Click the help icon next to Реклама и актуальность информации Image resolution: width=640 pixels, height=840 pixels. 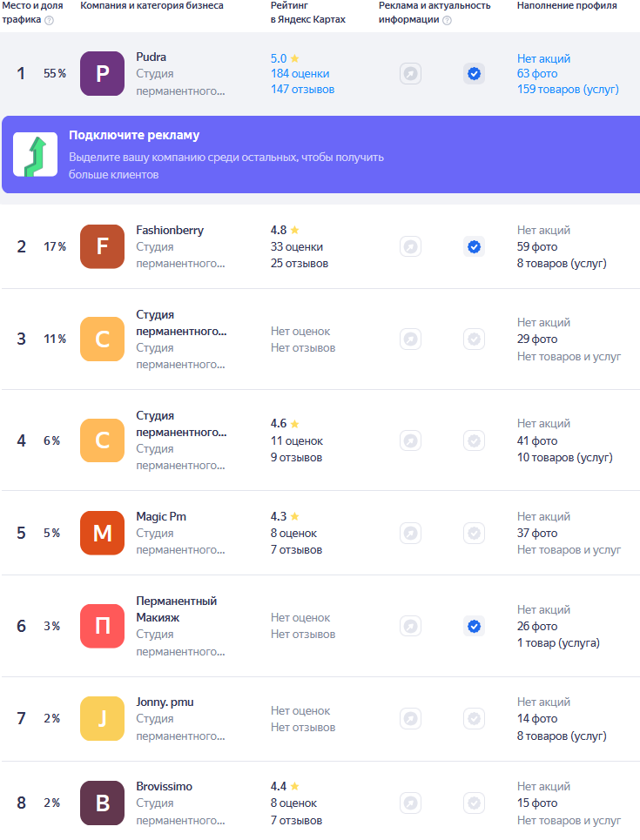click(447, 20)
